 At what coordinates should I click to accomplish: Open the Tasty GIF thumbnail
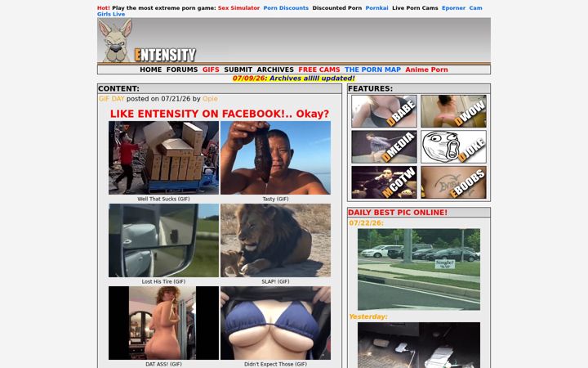pos(276,158)
